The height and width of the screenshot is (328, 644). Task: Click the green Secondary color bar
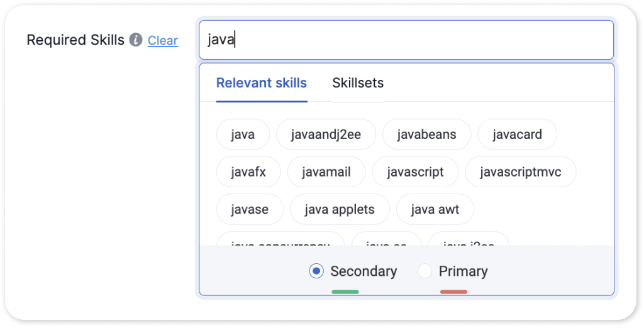pyautogui.click(x=345, y=292)
